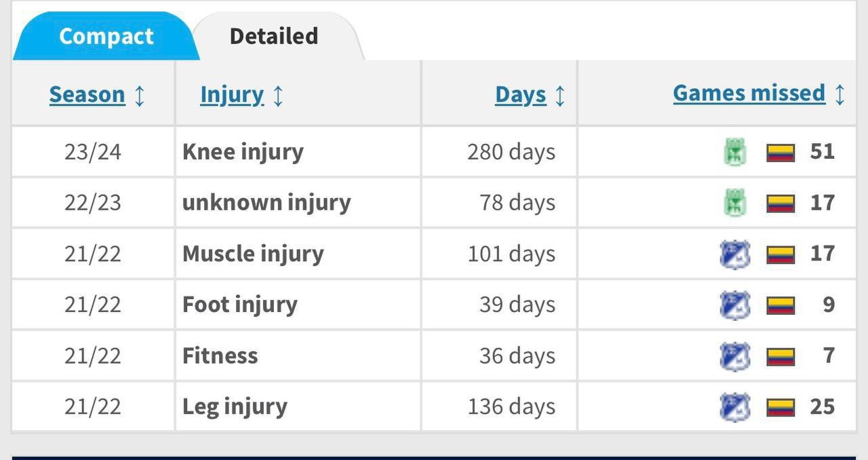The width and height of the screenshot is (868, 460).
Task: Click Colombia flag in Fitness row
Action: tap(781, 356)
